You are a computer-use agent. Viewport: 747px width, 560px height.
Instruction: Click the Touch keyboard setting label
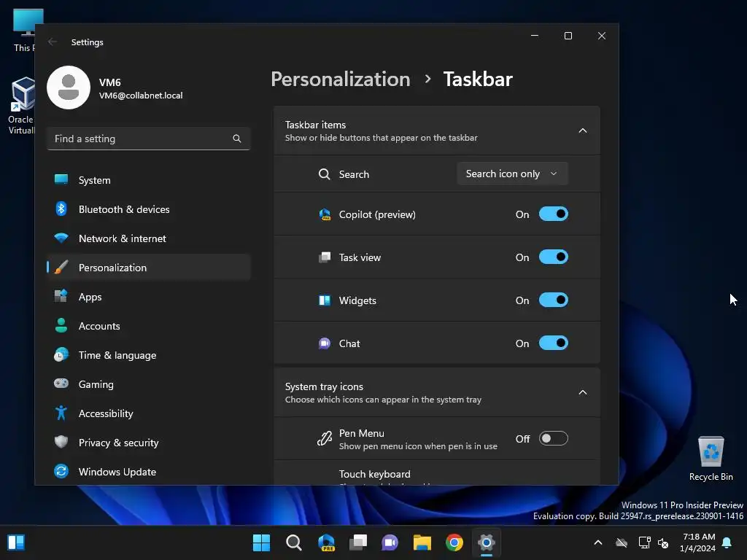click(x=374, y=474)
